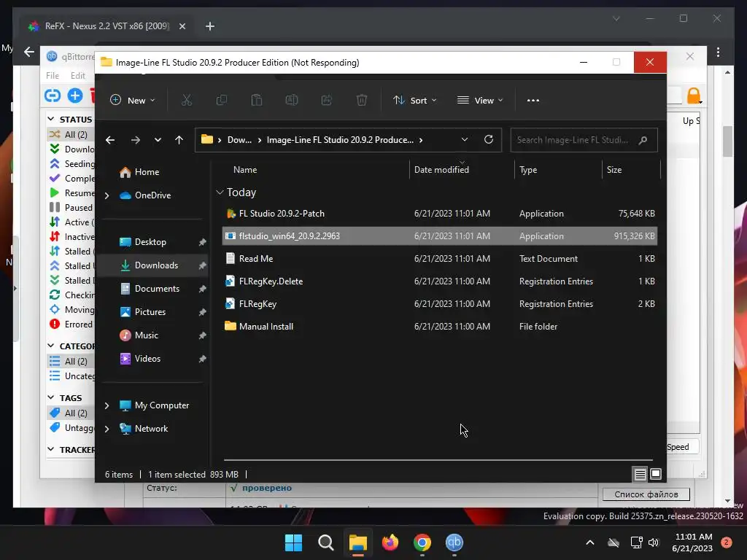This screenshot has height=560, width=747.
Task: Open the View dropdown
Action: [x=480, y=100]
